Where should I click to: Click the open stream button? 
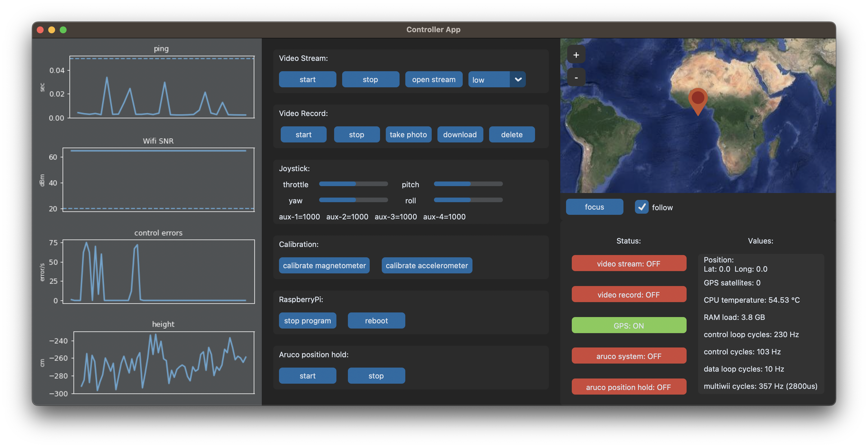[x=433, y=80]
